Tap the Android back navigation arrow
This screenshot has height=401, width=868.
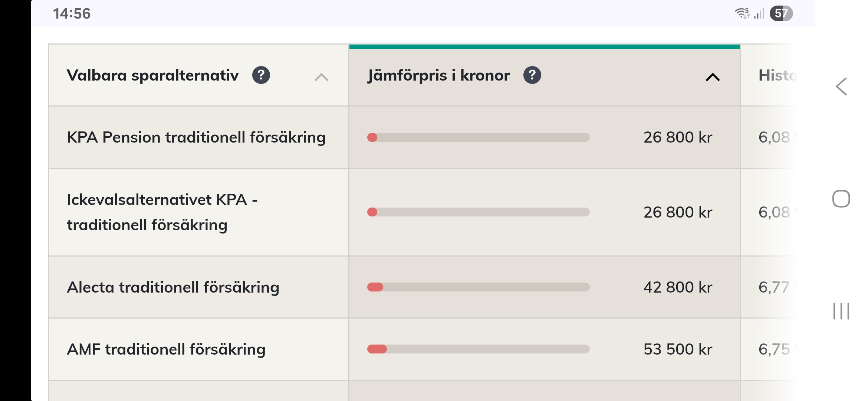click(841, 87)
